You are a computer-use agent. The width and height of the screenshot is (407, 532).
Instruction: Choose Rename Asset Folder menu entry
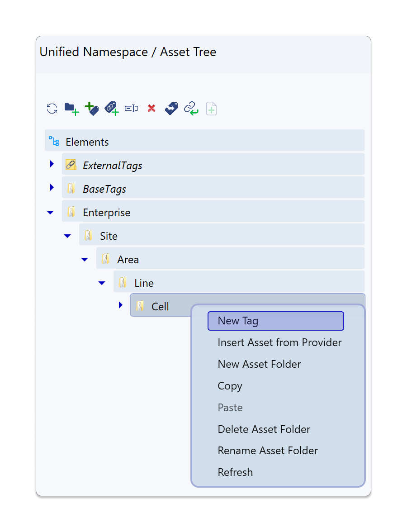click(x=268, y=451)
